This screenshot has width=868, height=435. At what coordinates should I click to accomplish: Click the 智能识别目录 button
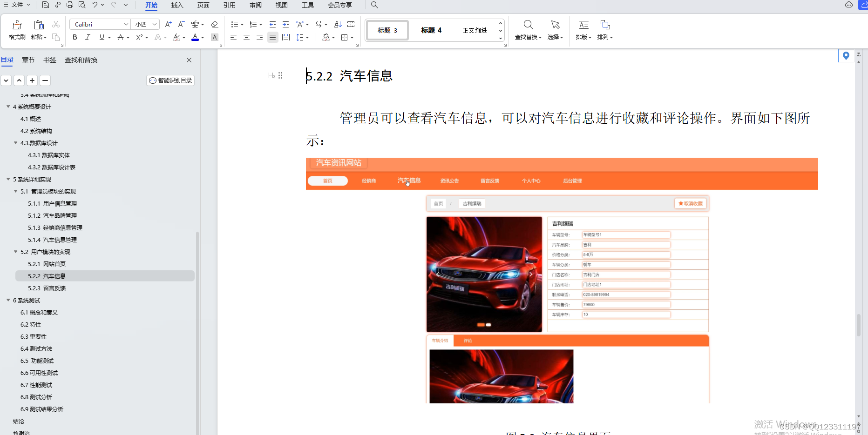click(170, 80)
